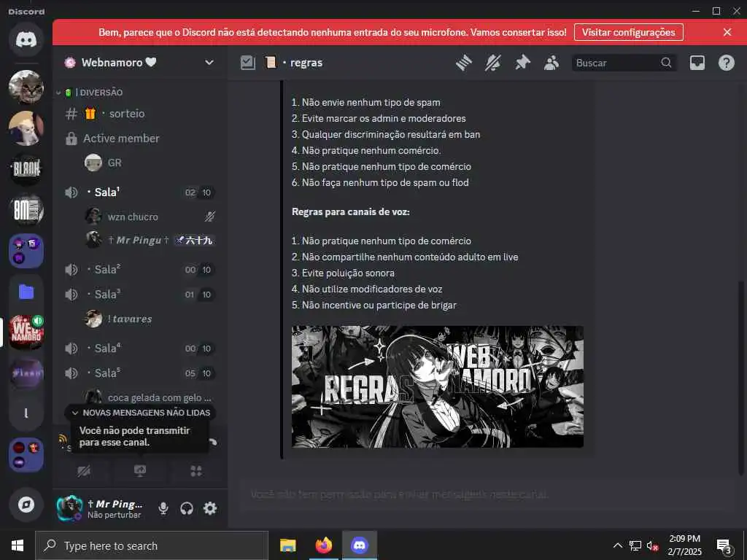Click 'Regras para canais de voz:' heading
This screenshot has width=747, height=560.
[x=351, y=212]
